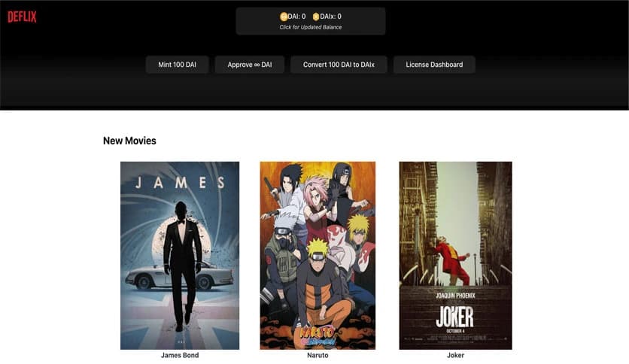The width and height of the screenshot is (629, 364).
Task: Approve infinite DAI spending
Action: tap(250, 65)
